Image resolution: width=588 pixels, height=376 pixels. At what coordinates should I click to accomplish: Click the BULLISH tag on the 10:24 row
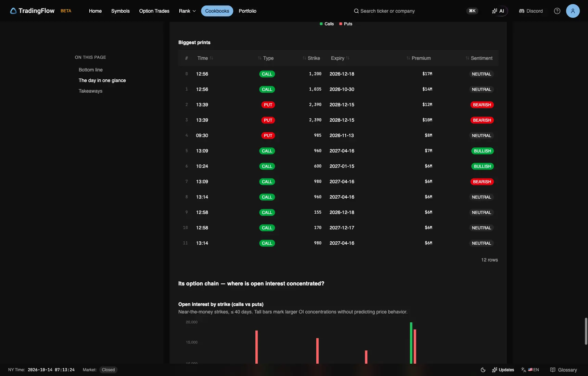(x=482, y=166)
